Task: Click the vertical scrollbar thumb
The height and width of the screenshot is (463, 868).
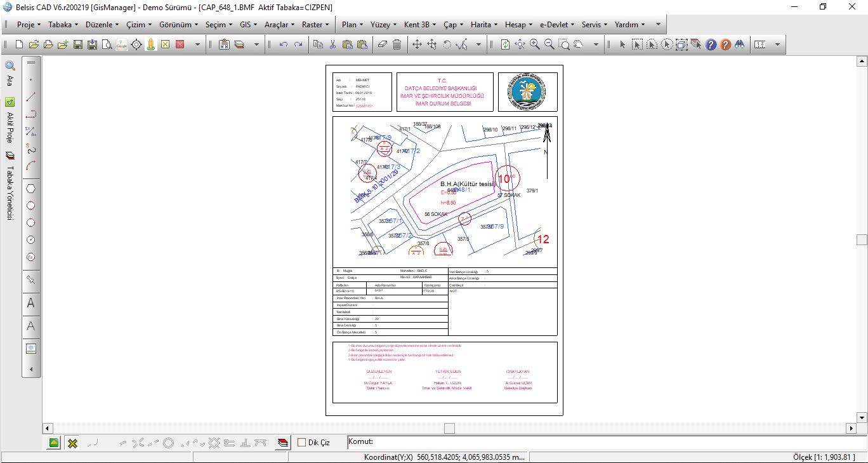Action: [x=861, y=239]
